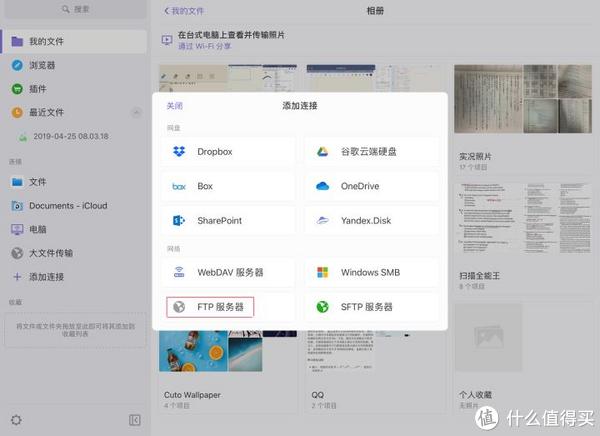The width and height of the screenshot is (600, 436).
Task: Click the blue 文件 folder icon
Action: 17,182
